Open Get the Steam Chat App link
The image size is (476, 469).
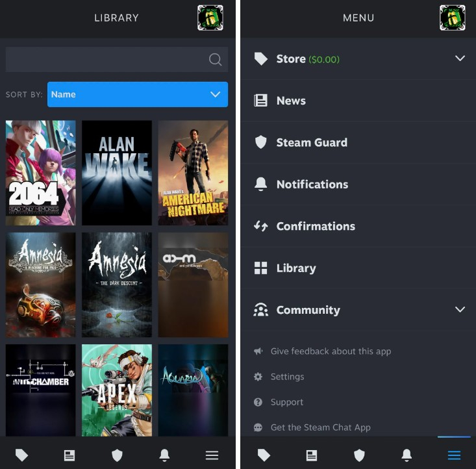click(x=320, y=427)
